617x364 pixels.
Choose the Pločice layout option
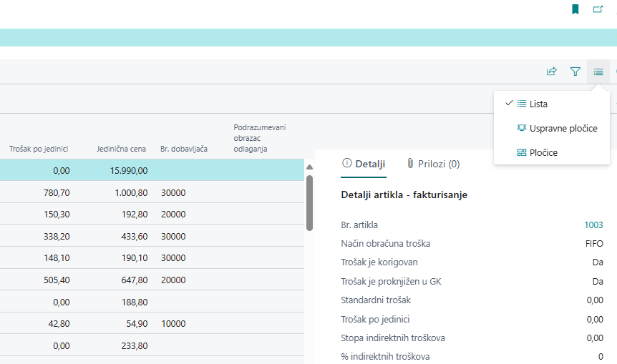click(543, 152)
